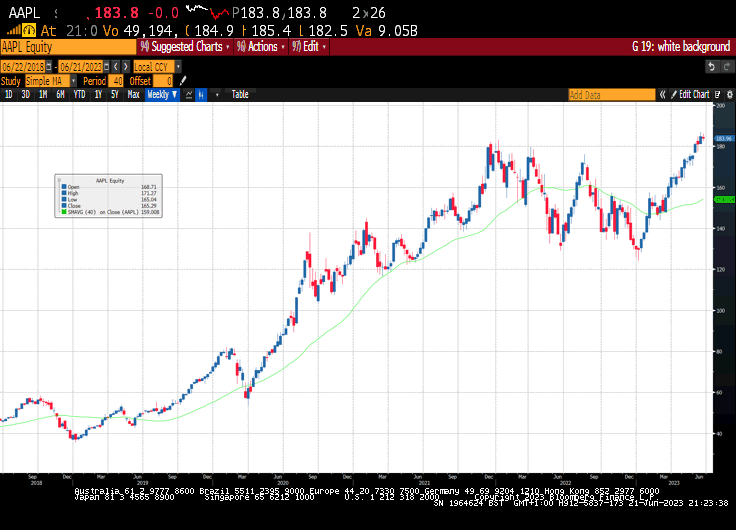This screenshot has width=736, height=530.
Task: Select the 5Y range tab
Action: (x=115, y=94)
